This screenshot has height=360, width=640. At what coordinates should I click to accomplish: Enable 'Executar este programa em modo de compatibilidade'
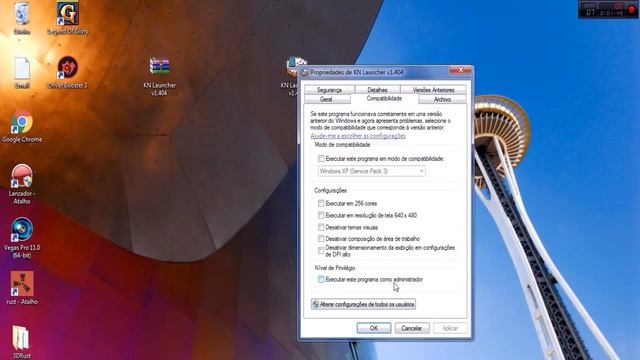click(x=321, y=158)
